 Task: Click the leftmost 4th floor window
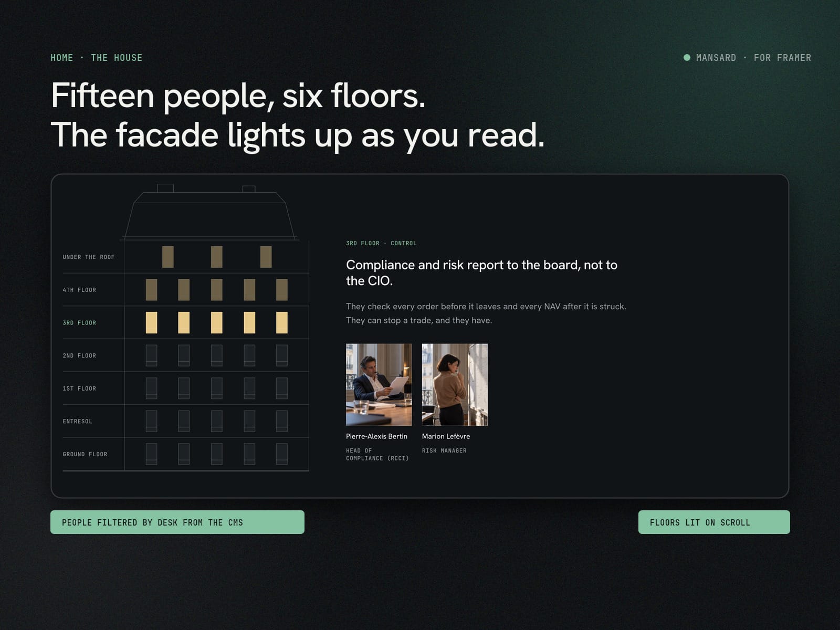coord(151,290)
